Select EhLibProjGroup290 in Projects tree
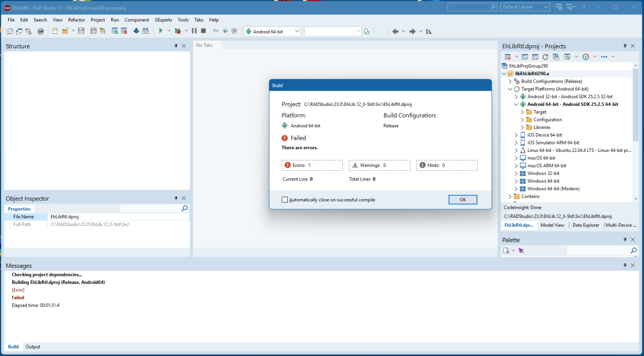Viewport: 644px width, 356px height. [x=528, y=66]
